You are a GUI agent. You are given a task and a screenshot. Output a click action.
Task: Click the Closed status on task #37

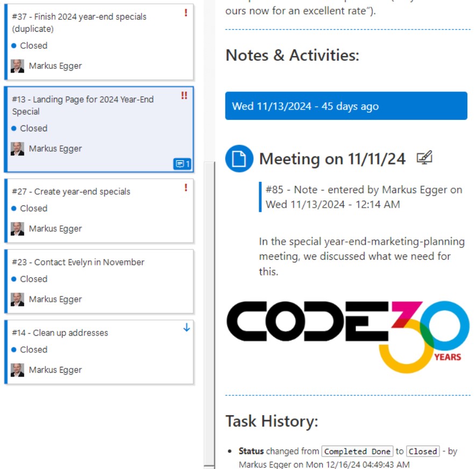34,46
